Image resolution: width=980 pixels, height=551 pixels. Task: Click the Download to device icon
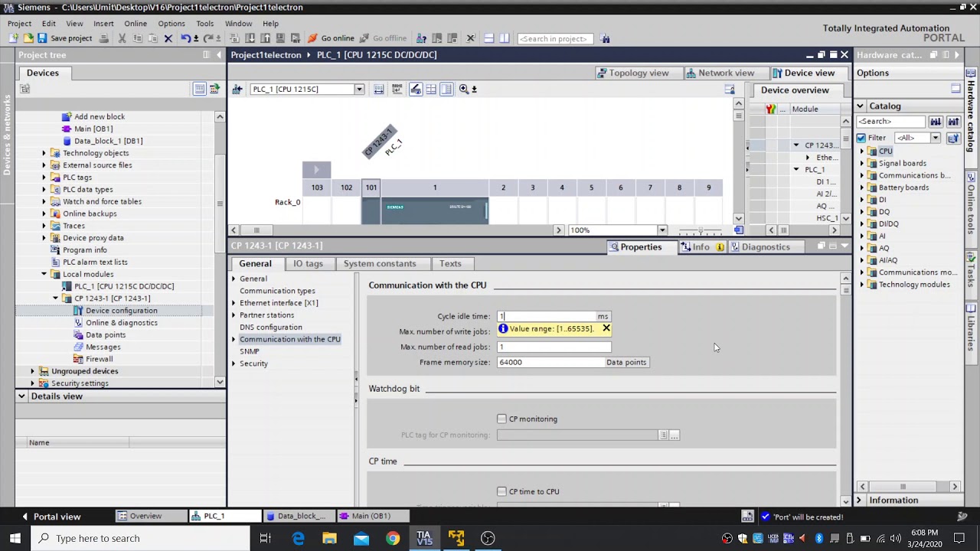(250, 38)
